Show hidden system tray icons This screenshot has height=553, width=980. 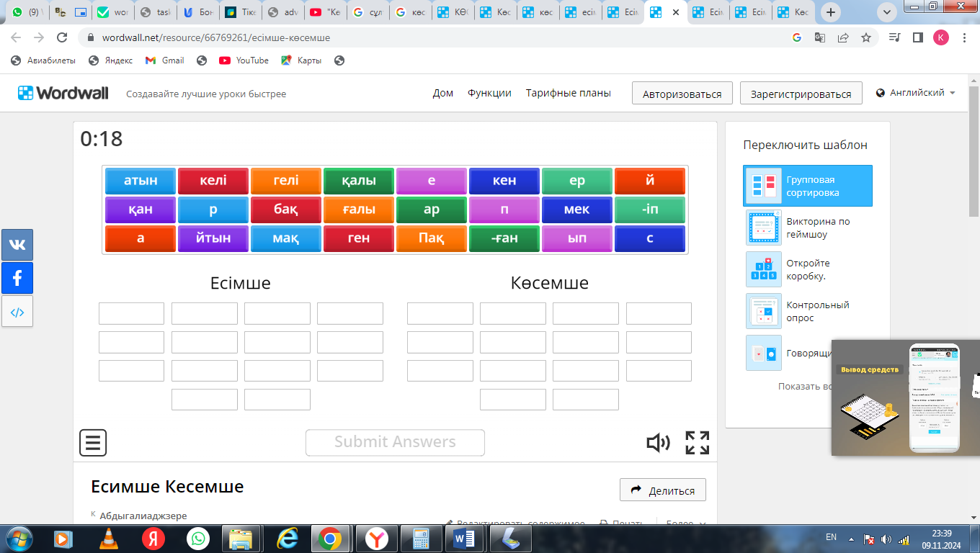tap(852, 539)
